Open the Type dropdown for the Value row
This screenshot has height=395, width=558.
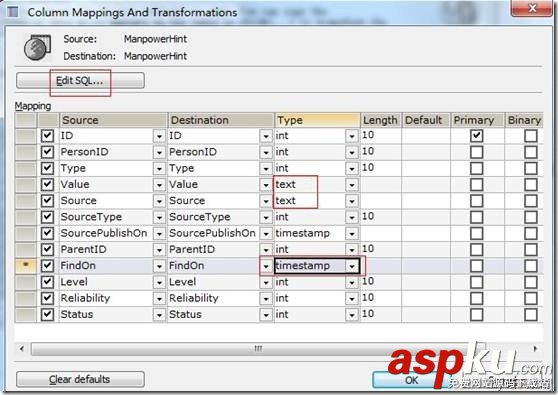(352, 185)
